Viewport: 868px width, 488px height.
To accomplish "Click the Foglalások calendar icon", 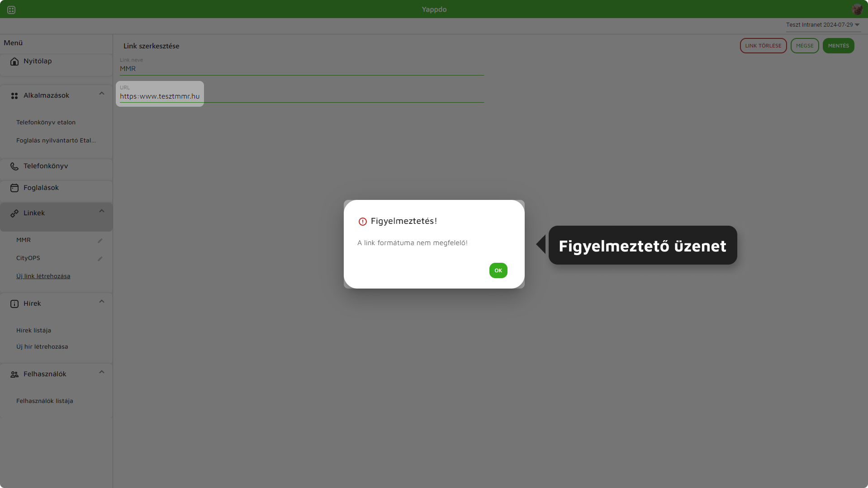I will click(x=14, y=188).
